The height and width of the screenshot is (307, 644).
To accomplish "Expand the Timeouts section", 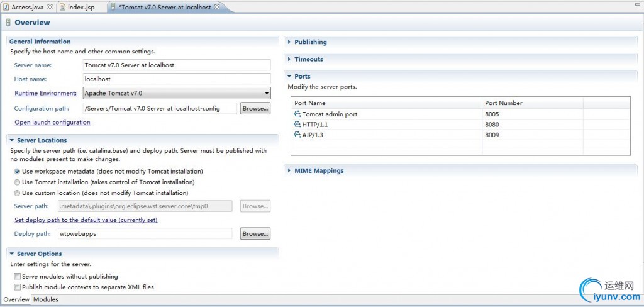I will click(x=289, y=59).
